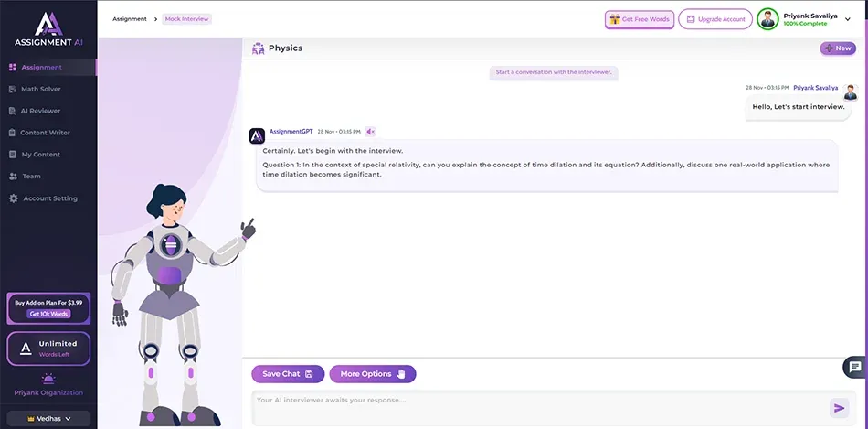Open the Math Solver sidebar item

41,90
